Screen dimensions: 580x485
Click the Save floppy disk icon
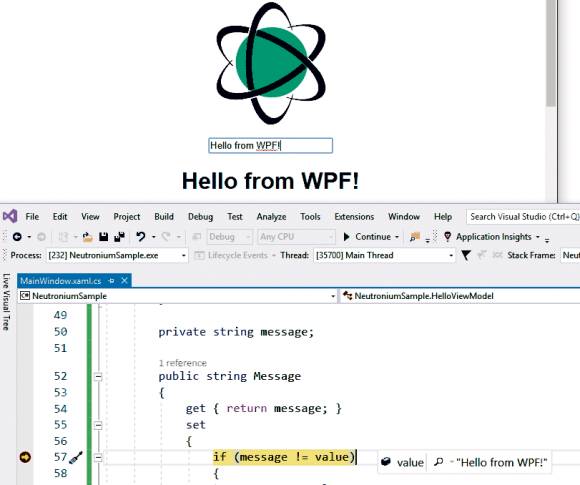pyautogui.click(x=104, y=237)
